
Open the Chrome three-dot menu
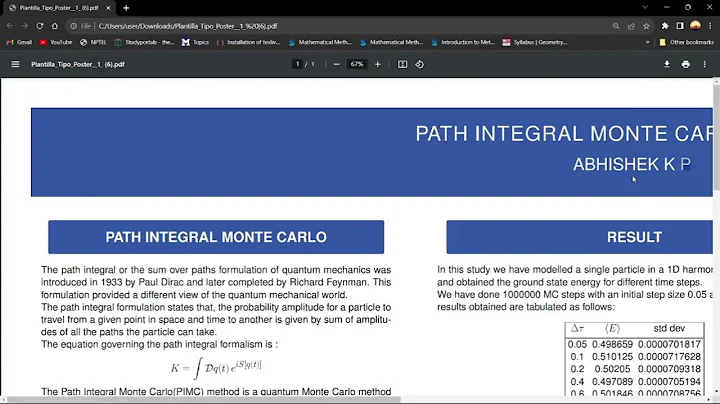710,26
